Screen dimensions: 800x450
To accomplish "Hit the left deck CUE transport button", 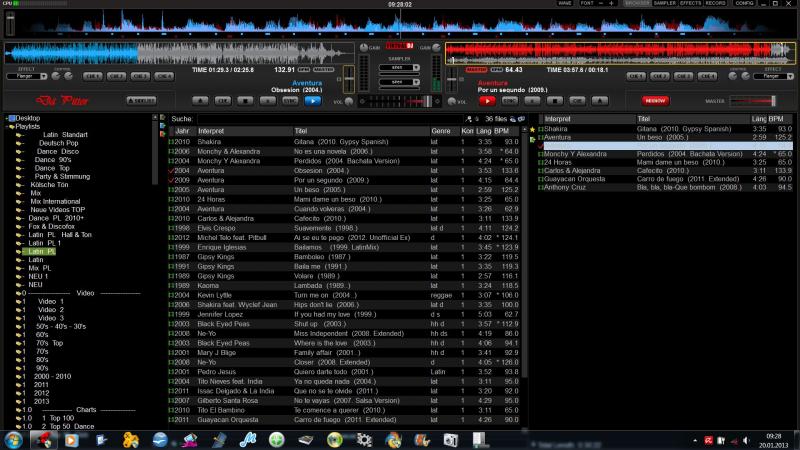I will pyautogui.click(x=223, y=101).
